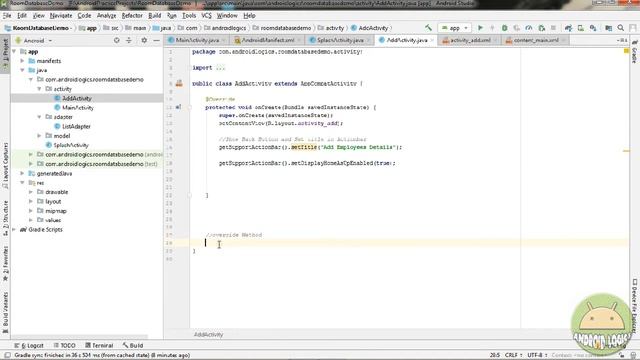The width and height of the screenshot is (640, 360).
Task: Click Attach debugger to Android process icon
Action: coord(542,28)
